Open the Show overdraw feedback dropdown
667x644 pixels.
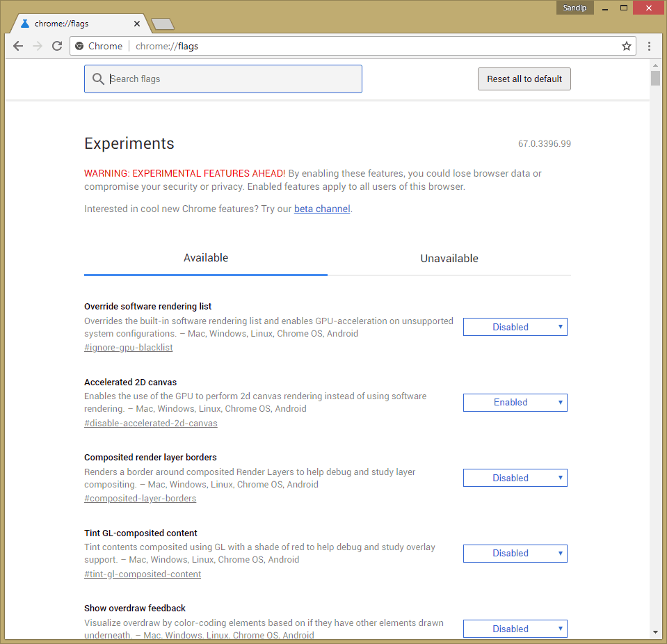click(515, 629)
